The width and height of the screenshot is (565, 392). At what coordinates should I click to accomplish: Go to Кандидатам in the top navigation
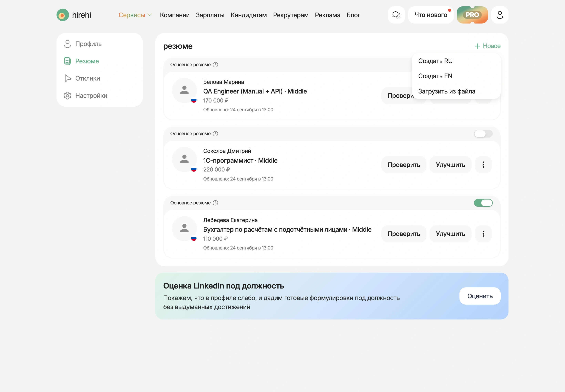pyautogui.click(x=249, y=15)
